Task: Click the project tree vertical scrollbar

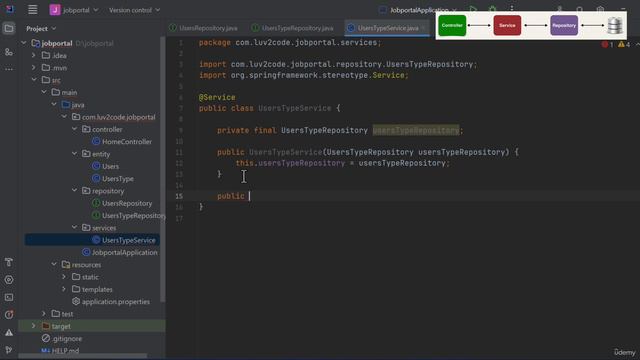Action: [x=163, y=169]
